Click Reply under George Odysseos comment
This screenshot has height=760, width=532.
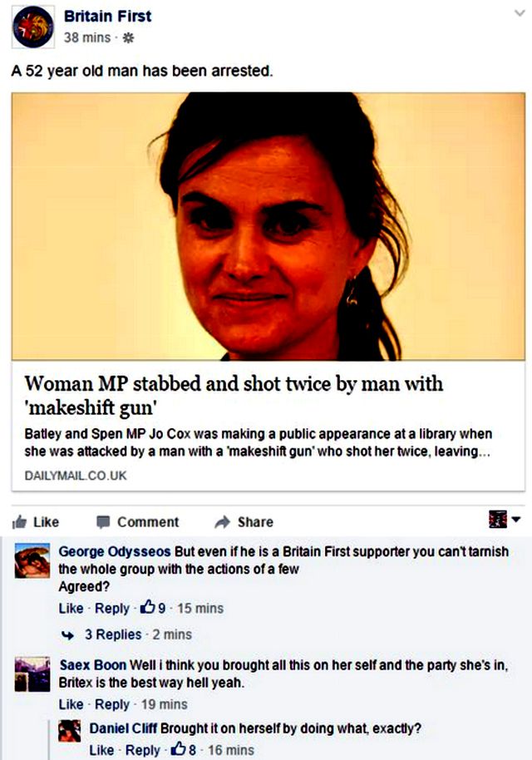(x=112, y=609)
